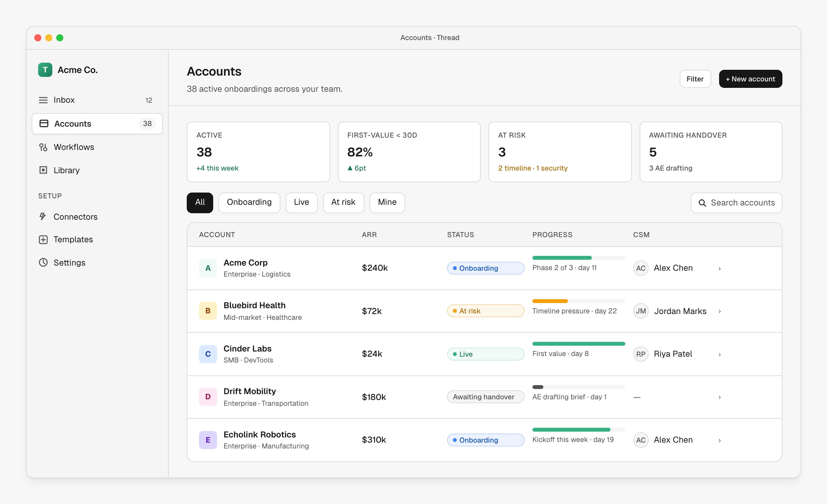
Task: Click Acme Corp green progress bar
Action: coord(579,258)
